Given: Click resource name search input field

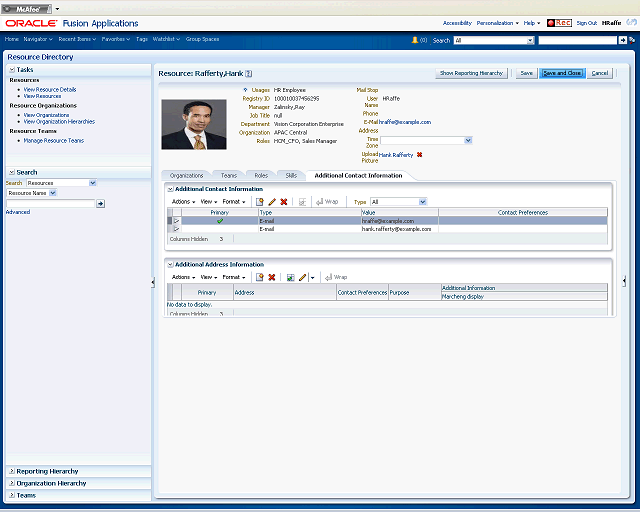Looking at the screenshot, I should point(50,204).
